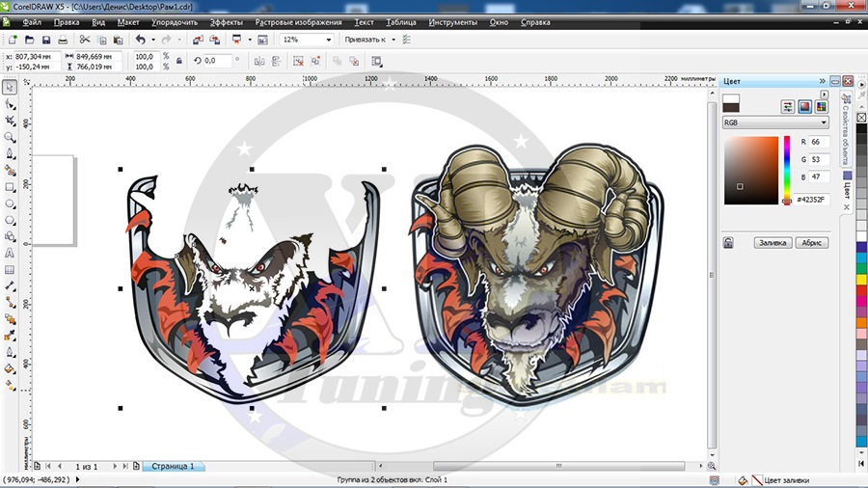
Task: Click the Save icon in the toolbar
Action: 45,40
